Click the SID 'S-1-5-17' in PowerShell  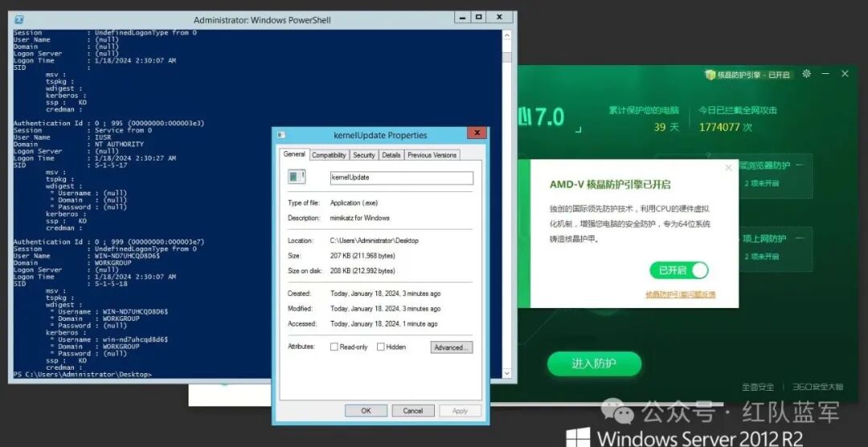(x=111, y=165)
